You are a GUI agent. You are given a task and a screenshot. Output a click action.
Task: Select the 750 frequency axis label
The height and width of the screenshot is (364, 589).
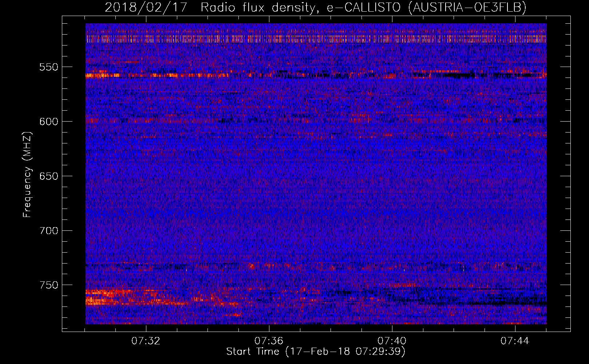coord(49,285)
